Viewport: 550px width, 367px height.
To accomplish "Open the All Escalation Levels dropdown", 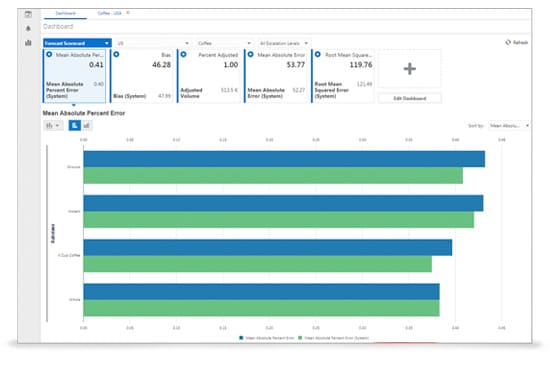I will (284, 43).
